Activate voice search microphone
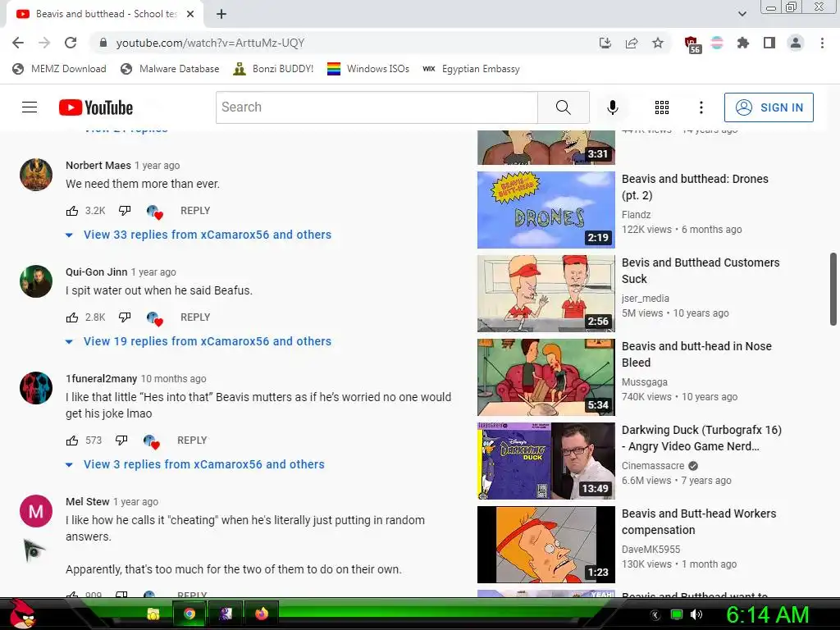Viewport: 840px width, 630px height. (612, 107)
